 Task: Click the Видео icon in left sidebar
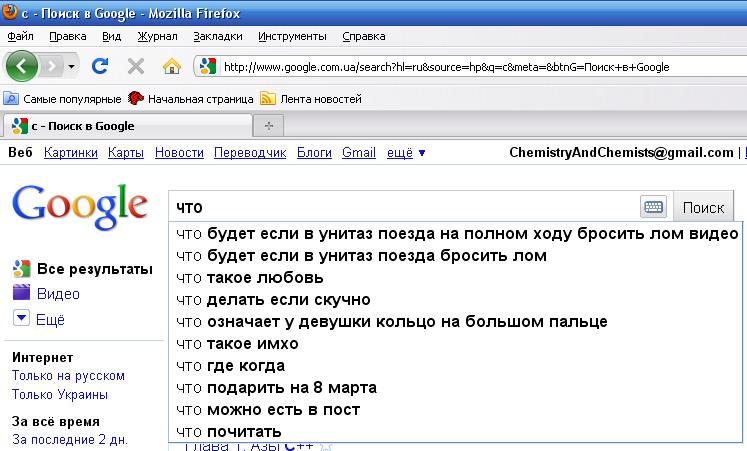[22, 294]
